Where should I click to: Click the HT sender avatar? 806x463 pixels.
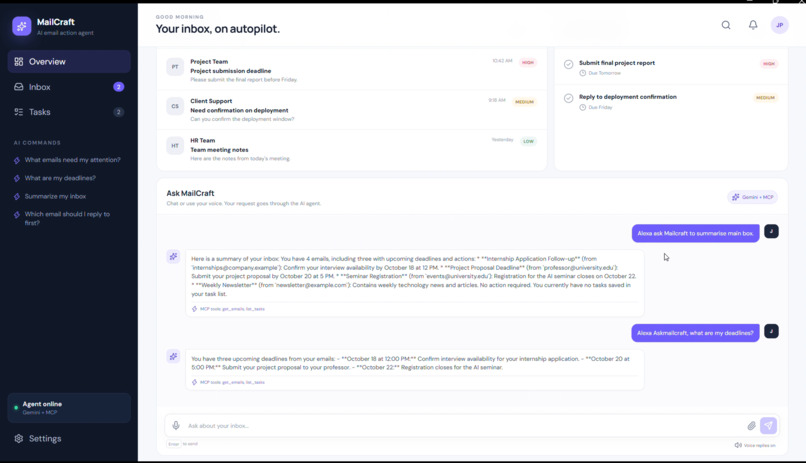175,146
